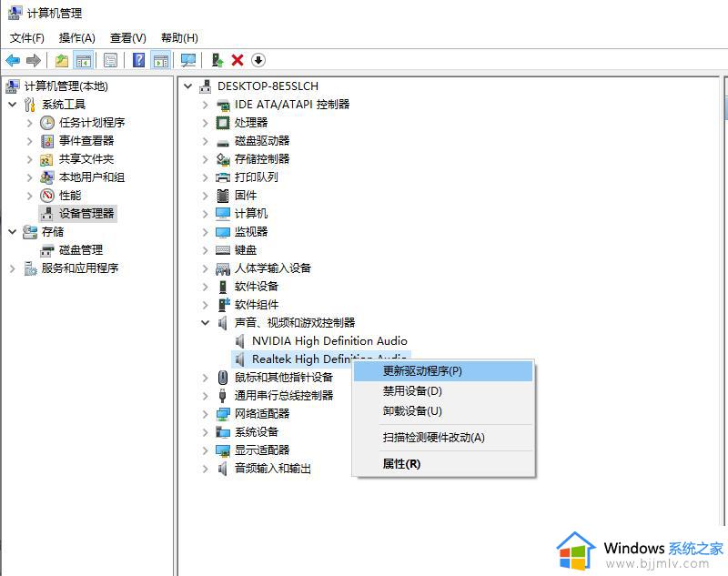Image resolution: width=728 pixels, height=576 pixels.
Task: Click the Forward arrow toolbar icon
Action: tap(34, 60)
